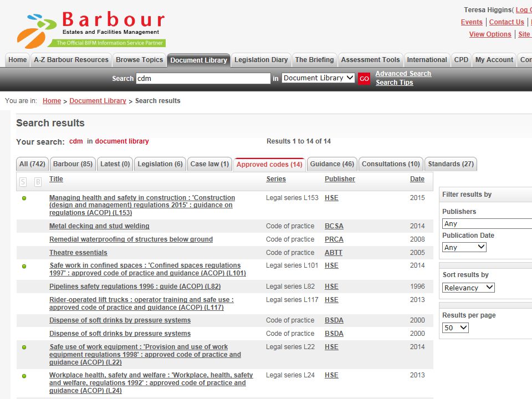532x399 pixels.
Task: Open the Results per page dropdown
Action: click(456, 328)
